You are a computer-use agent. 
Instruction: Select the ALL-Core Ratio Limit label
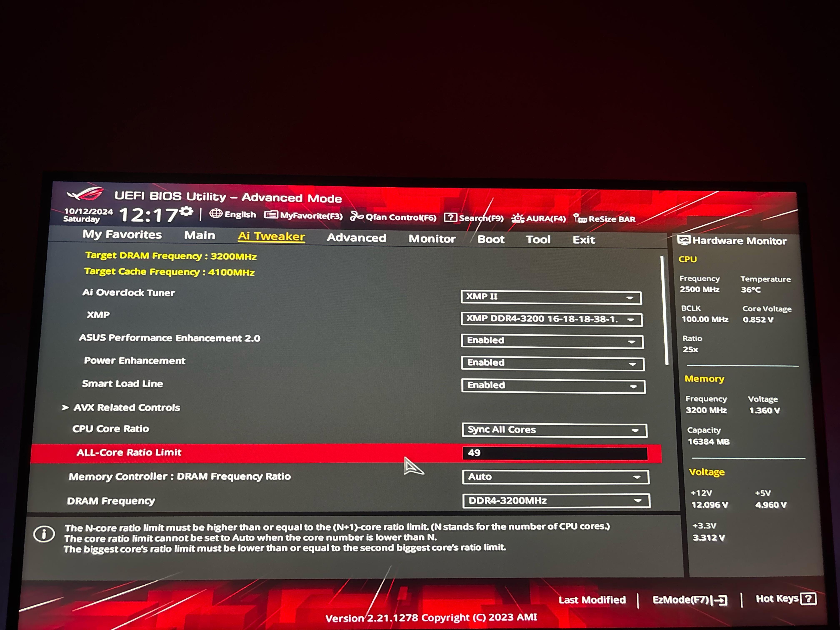129,452
